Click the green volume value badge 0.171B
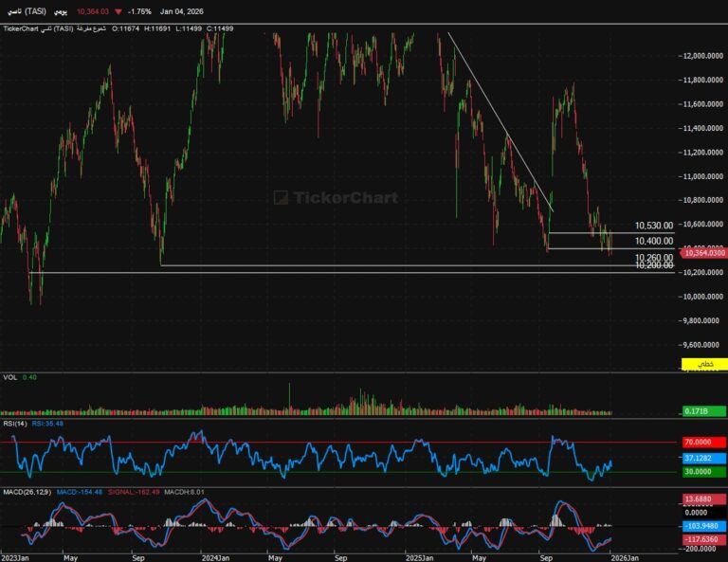 pyautogui.click(x=703, y=411)
